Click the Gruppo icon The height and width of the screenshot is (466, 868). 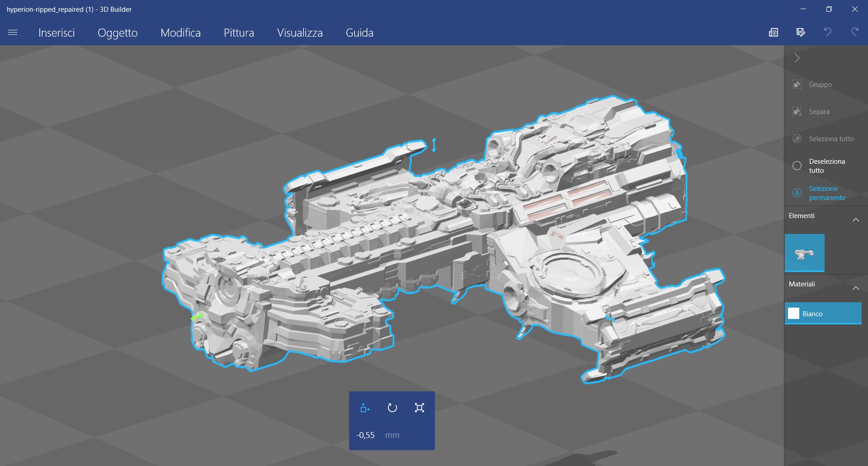797,85
